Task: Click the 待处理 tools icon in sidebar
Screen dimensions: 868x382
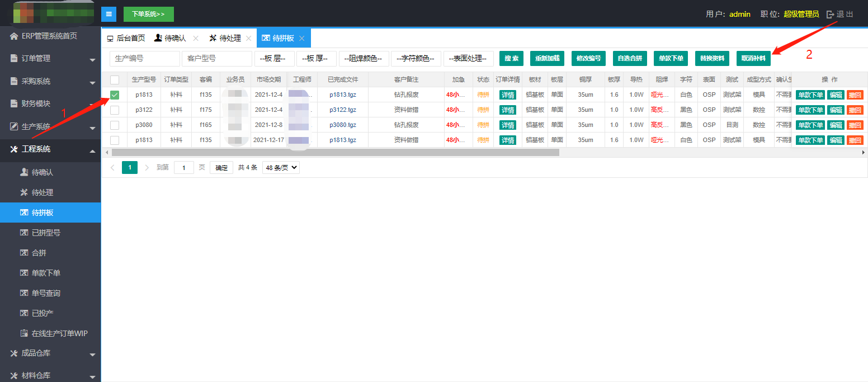Action: 24,192
